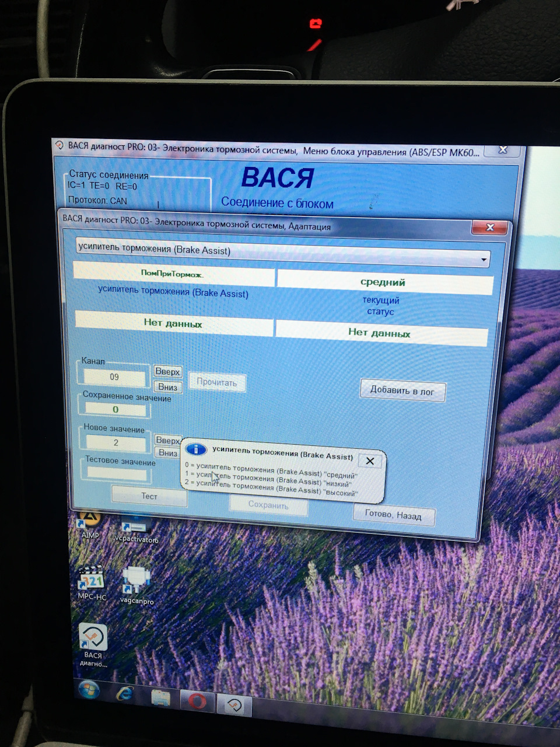This screenshot has height=747, width=560.
Task: Click the ПомПриТормож. value box
Action: point(173,273)
